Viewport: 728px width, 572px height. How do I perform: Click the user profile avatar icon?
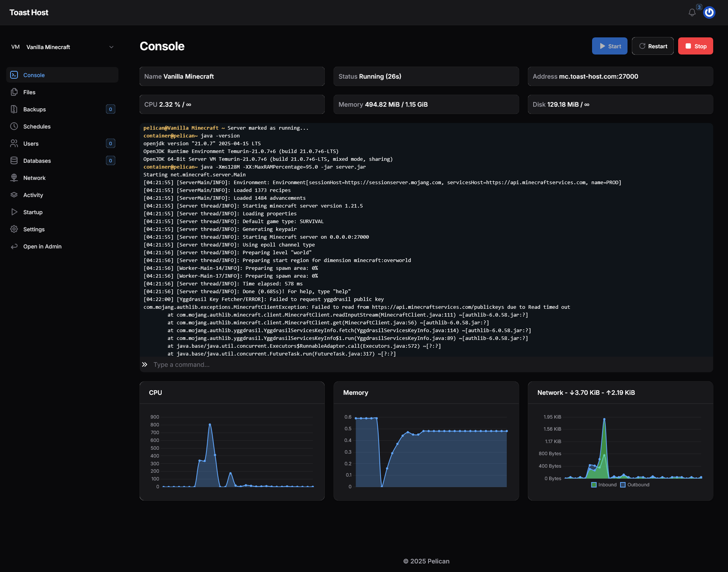coord(709,12)
